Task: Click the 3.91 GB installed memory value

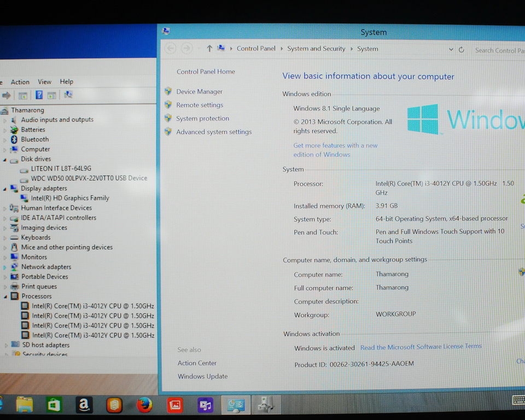Action: pos(387,206)
